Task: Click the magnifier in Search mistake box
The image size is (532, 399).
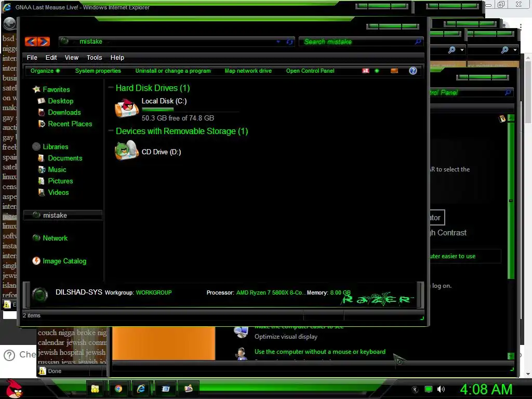Action: (418, 42)
